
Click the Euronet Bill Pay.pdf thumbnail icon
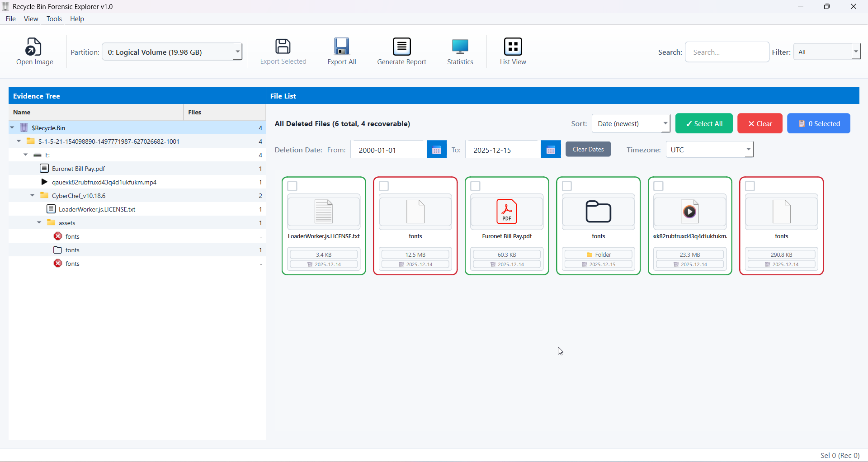tap(507, 212)
